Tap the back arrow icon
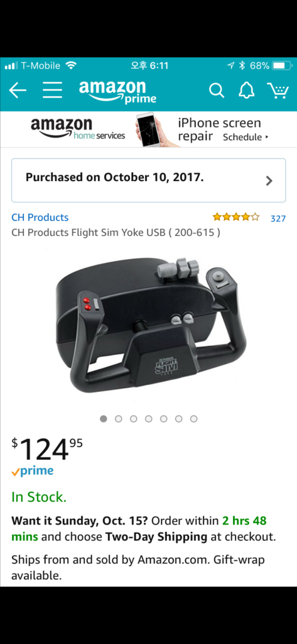The height and width of the screenshot is (644, 297). point(18,91)
